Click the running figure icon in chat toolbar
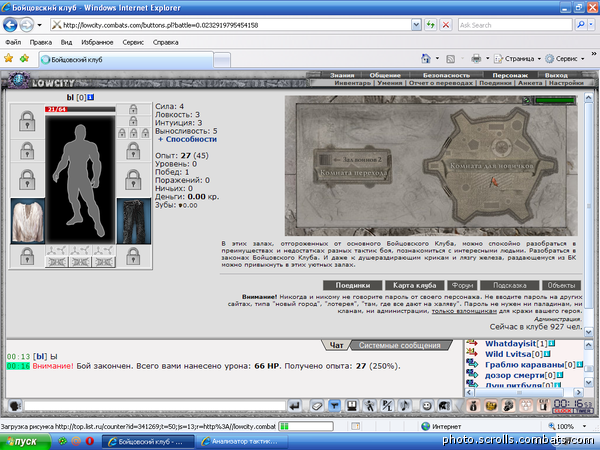The width and height of the screenshot is (600, 450). click(x=370, y=406)
